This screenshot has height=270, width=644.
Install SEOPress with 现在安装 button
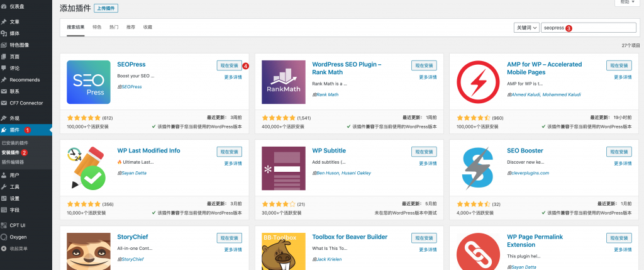pyautogui.click(x=229, y=65)
